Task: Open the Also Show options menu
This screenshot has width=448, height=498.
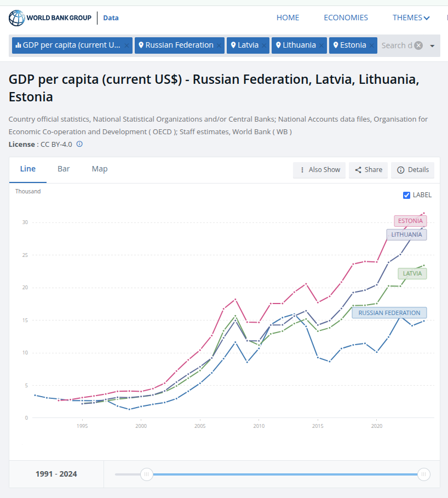Action: click(x=320, y=170)
